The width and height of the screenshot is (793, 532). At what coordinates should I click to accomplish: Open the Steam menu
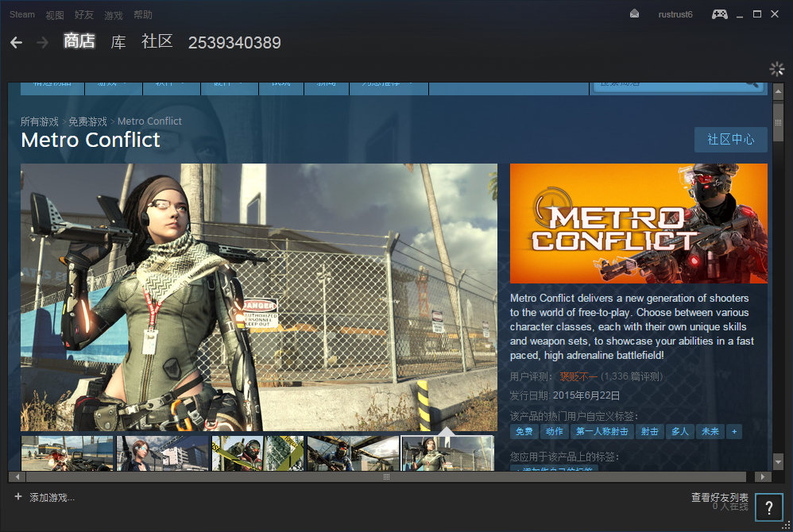click(x=22, y=14)
